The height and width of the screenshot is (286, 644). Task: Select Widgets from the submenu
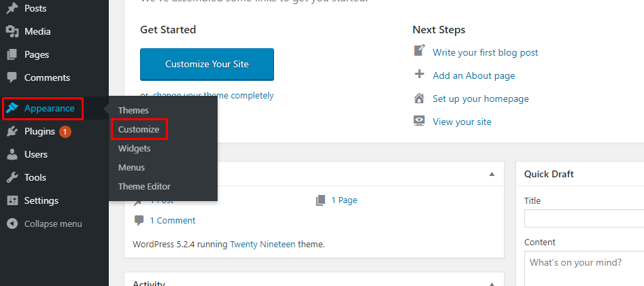[134, 148]
